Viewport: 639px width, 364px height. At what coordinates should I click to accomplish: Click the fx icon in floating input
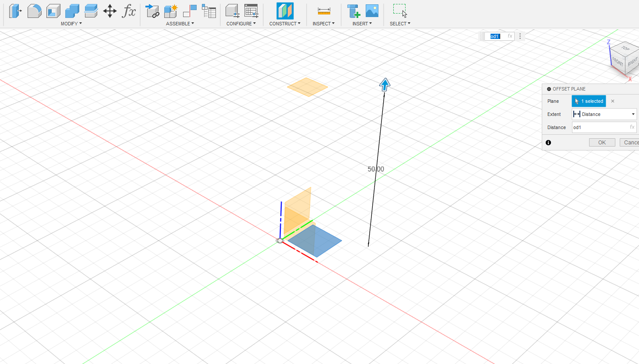(x=510, y=36)
